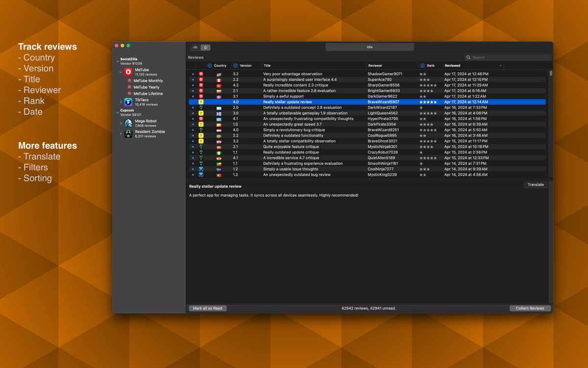Sort reviews by Title column header
Screen dimensions: 588x368
(267, 65)
